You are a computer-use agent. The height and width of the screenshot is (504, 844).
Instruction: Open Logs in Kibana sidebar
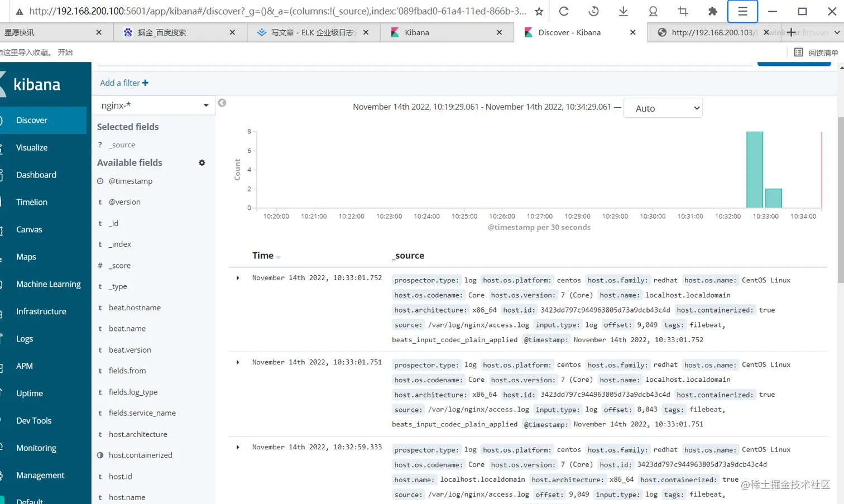coord(25,339)
